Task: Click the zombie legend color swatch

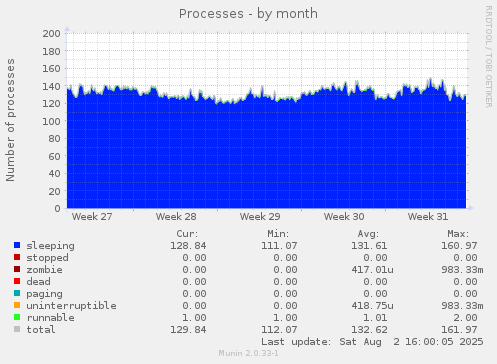Action: coord(17,269)
